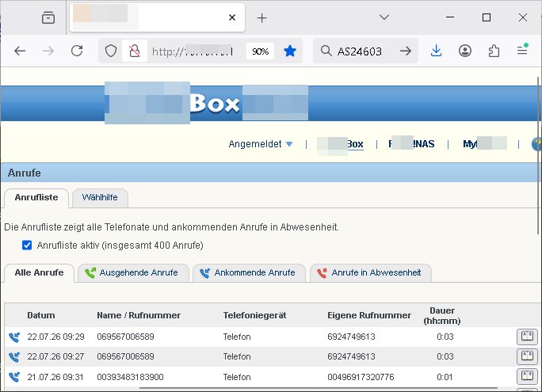Open the extensions puzzle icon
Image resolution: width=542 pixels, height=392 pixels.
(494, 51)
